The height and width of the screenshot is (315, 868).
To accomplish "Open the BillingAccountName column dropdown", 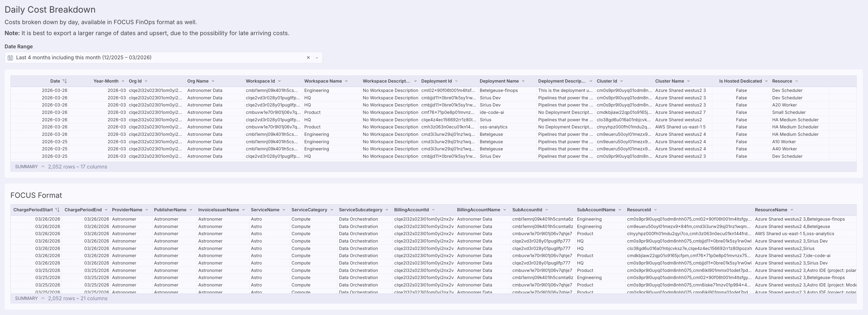I will (x=504, y=209).
